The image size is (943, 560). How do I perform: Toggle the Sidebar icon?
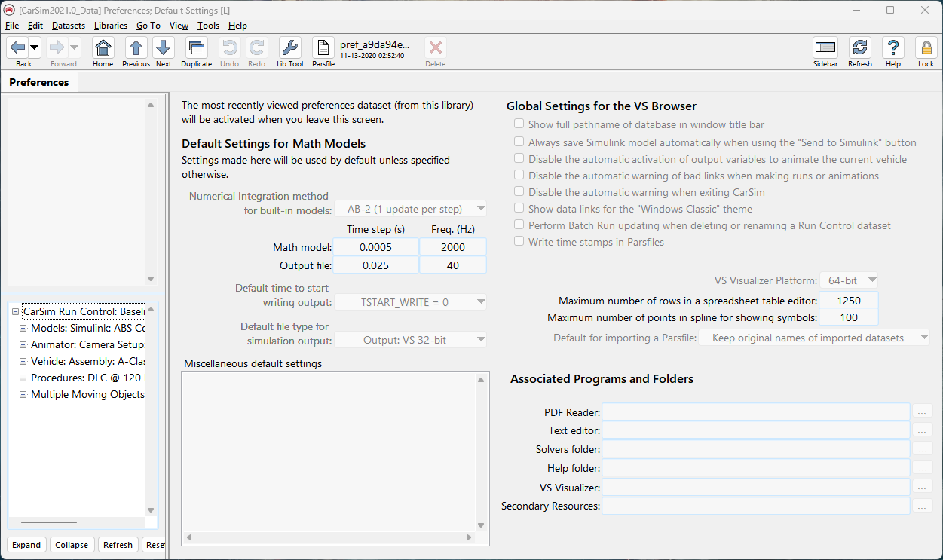(x=825, y=49)
